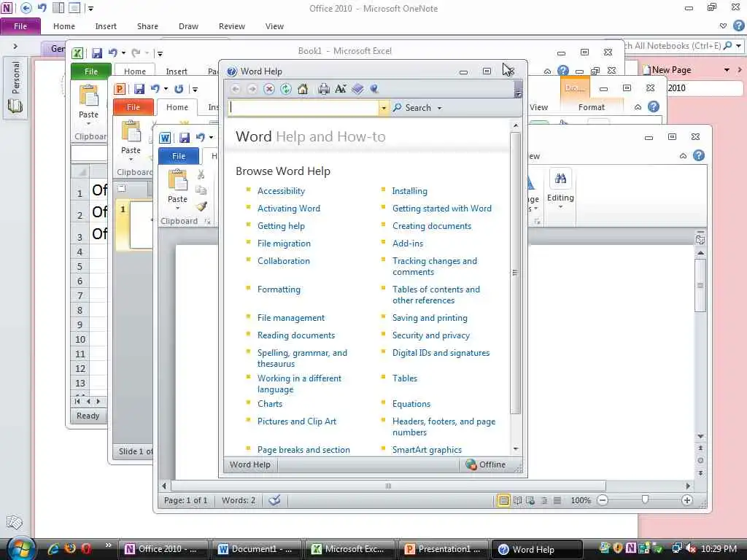Click Refresh icon in Word Help toolbar
Screen dimensions: 747x560
click(286, 89)
